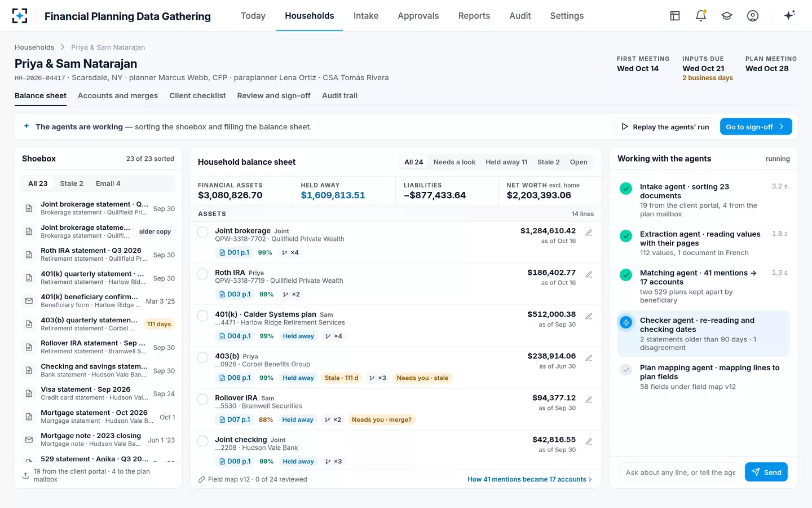Select the 403(b) row circle
Viewport: 812px width, 508px height.
click(203, 358)
